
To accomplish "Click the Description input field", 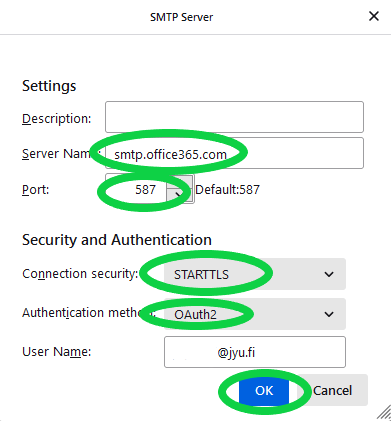I will click(x=234, y=117).
